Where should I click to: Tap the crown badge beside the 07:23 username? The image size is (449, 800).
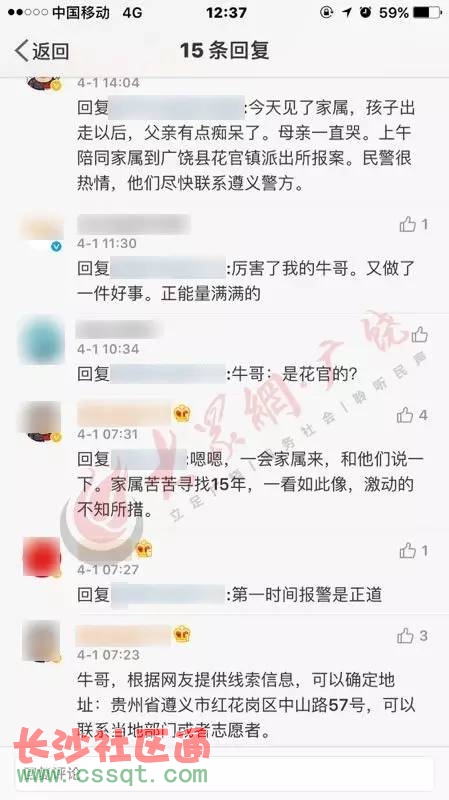[182, 634]
